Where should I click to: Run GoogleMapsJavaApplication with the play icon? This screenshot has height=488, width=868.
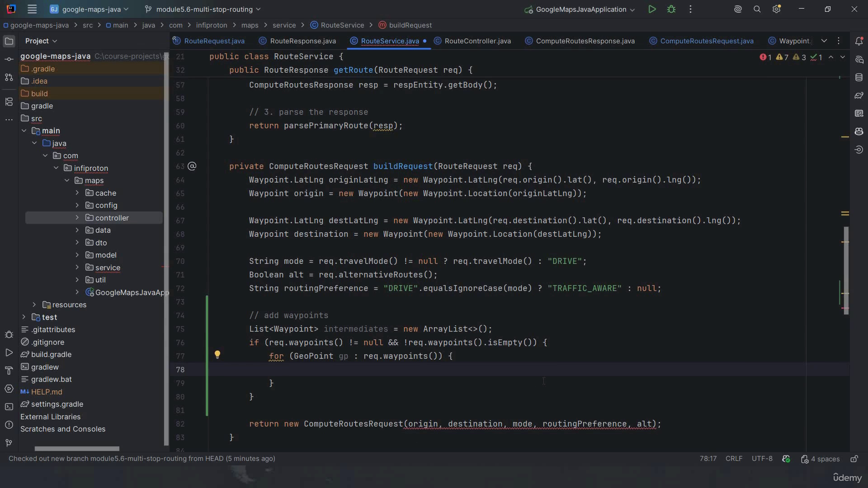click(652, 9)
